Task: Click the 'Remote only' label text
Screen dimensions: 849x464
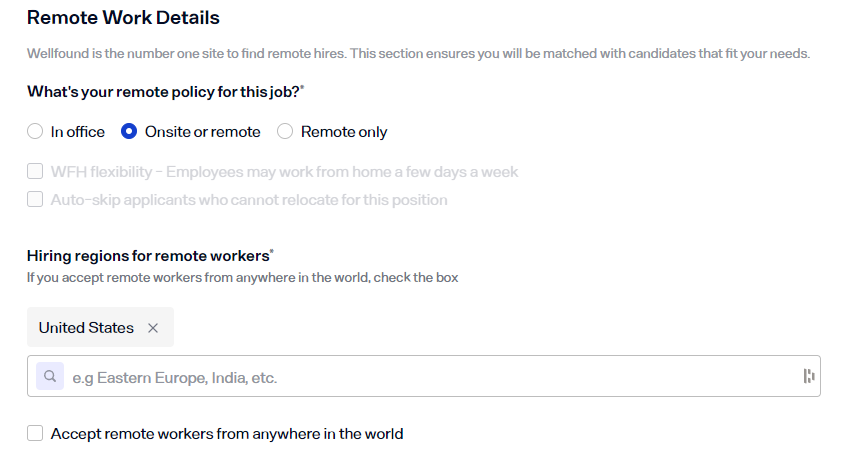Action: point(344,132)
